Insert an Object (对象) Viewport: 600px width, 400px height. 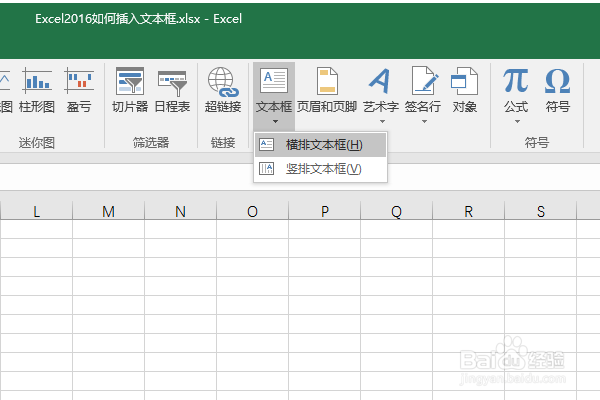(x=464, y=90)
